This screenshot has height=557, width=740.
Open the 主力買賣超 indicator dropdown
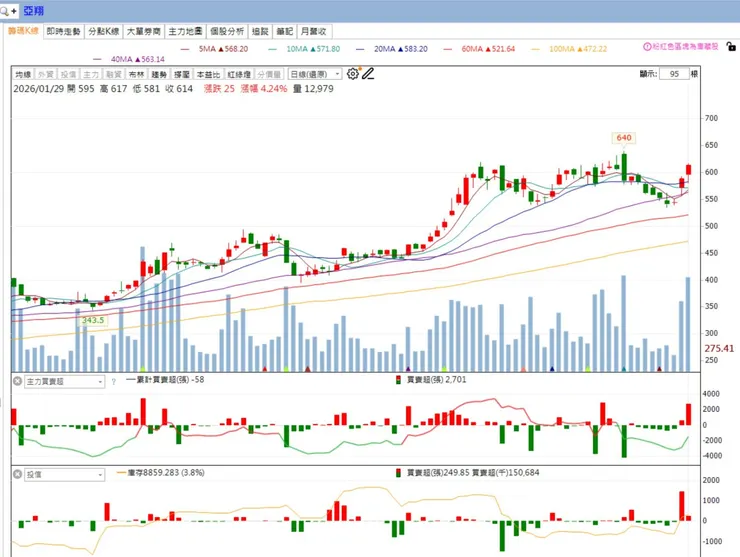(x=64, y=381)
